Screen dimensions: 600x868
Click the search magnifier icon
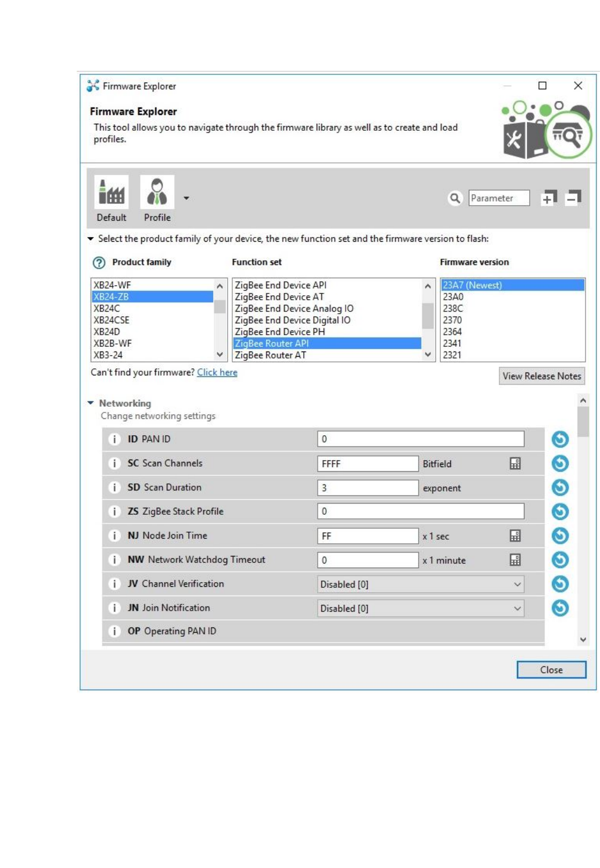tap(455, 198)
